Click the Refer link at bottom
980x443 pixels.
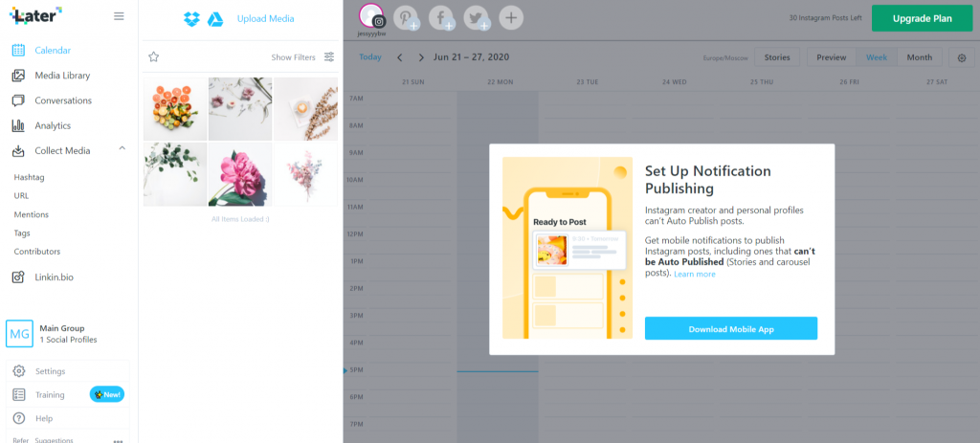(21, 440)
